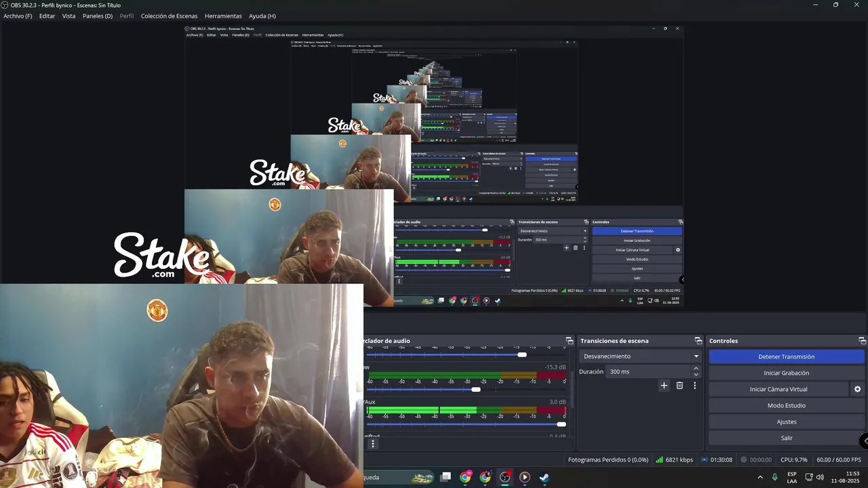
Task: Click the CPU: 9.7% status text
Action: pyautogui.click(x=794, y=460)
